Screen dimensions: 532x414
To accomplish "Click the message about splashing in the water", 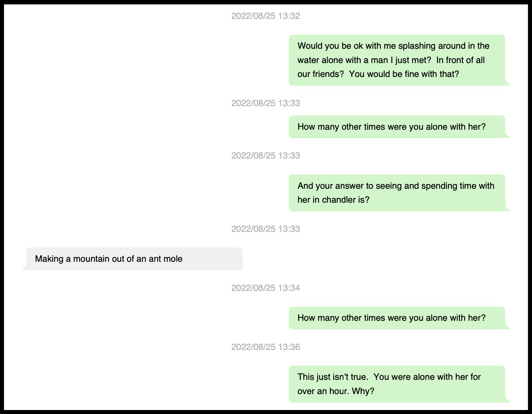I will pos(397,60).
